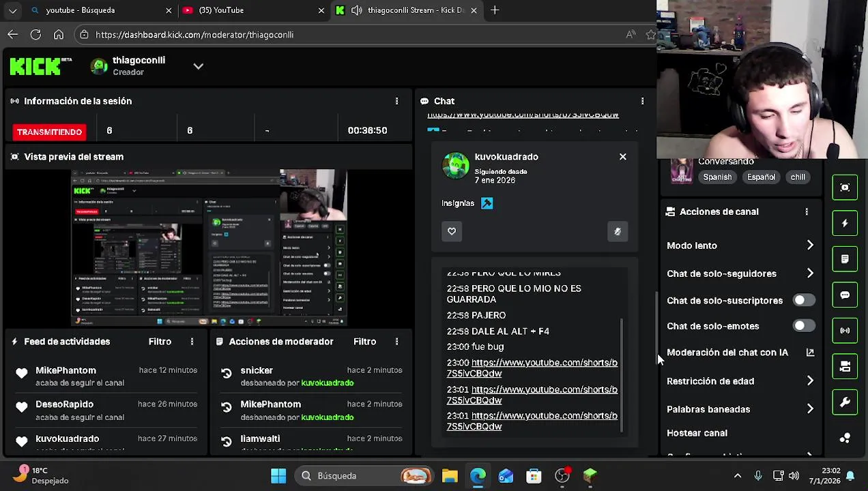The height and width of the screenshot is (491, 868).
Task: Toggle Chat de solo-suscriptores switch
Action: coord(804,300)
